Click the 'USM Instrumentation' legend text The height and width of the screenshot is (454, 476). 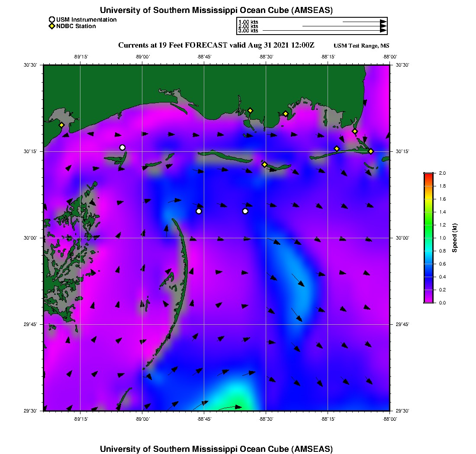tap(87, 20)
